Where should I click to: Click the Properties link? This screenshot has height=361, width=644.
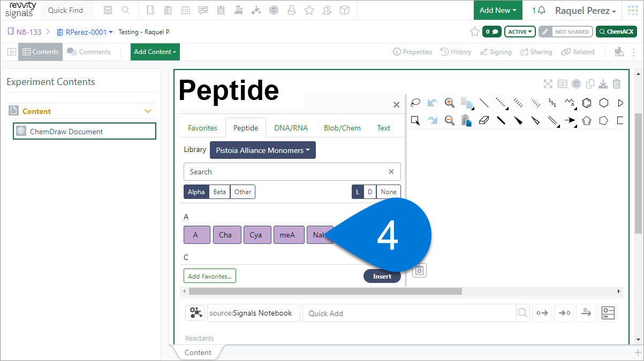pyautogui.click(x=412, y=52)
